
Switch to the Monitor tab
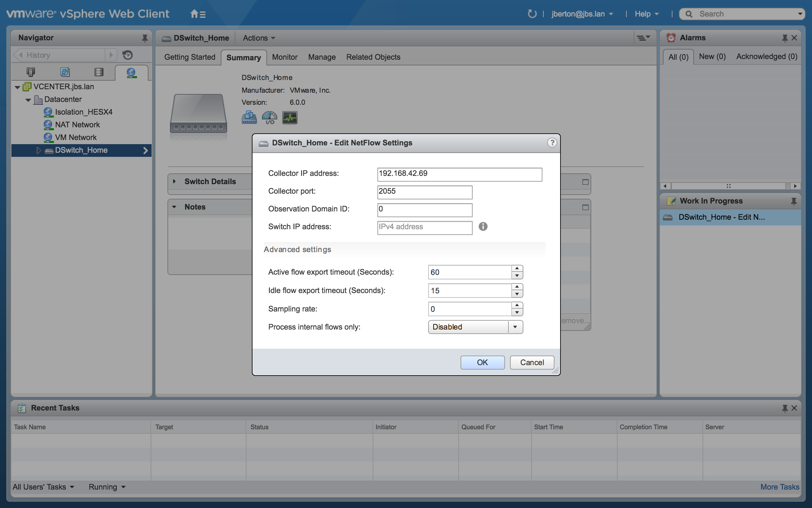285,57
